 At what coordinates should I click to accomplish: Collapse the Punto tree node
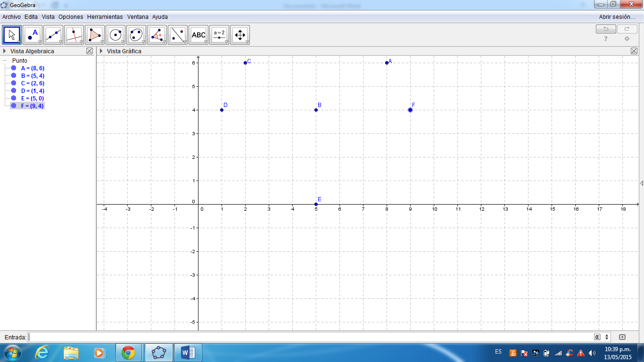click(x=5, y=60)
